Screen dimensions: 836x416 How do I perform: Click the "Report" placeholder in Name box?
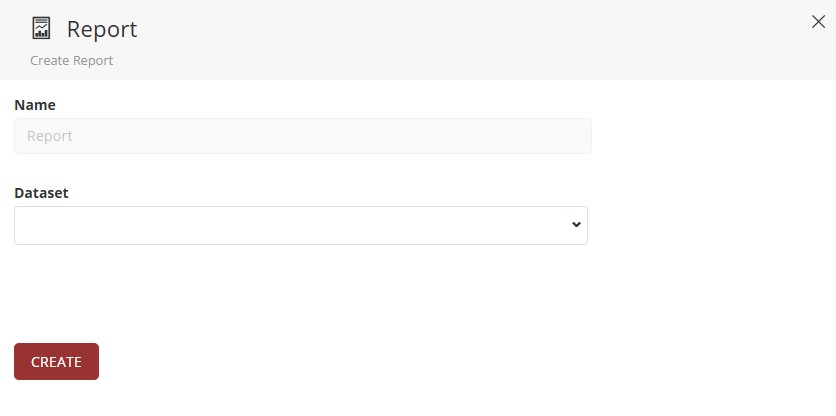tap(50, 136)
